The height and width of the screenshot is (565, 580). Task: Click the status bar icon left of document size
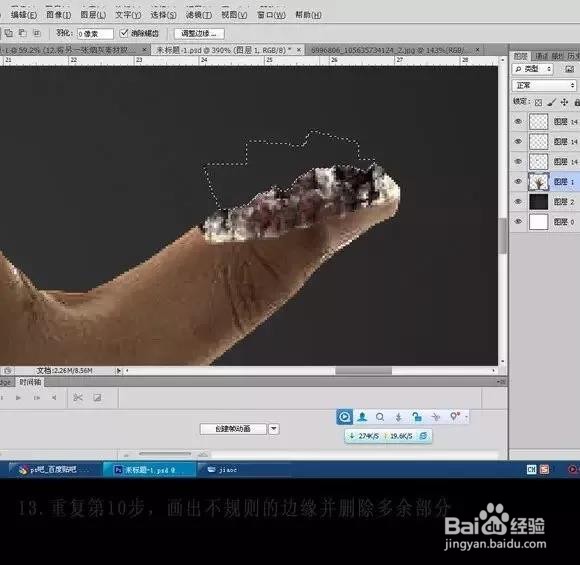[x=8, y=370]
